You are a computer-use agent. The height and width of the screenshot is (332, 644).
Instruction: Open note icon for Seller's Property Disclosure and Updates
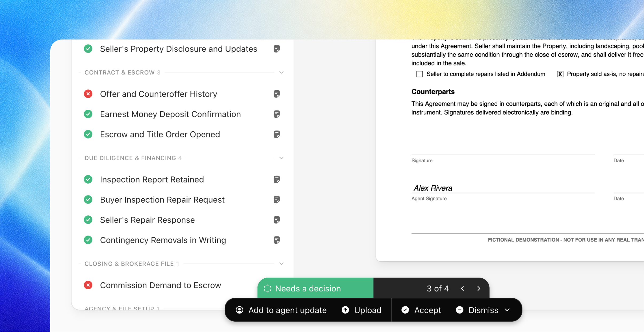point(277,49)
